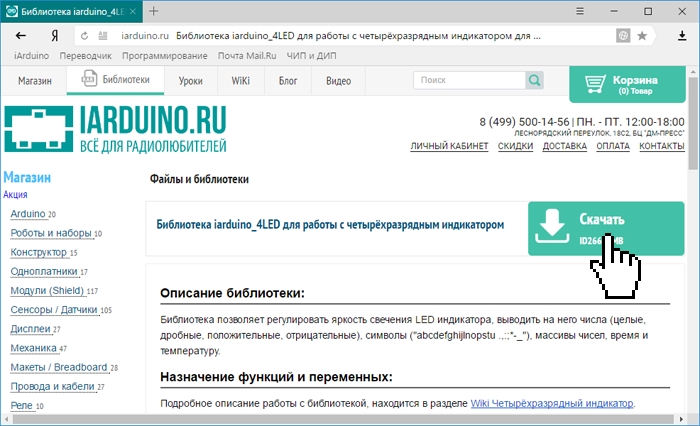The image size is (700, 426).
Task: Open the Корзина cart button
Action: point(627,84)
